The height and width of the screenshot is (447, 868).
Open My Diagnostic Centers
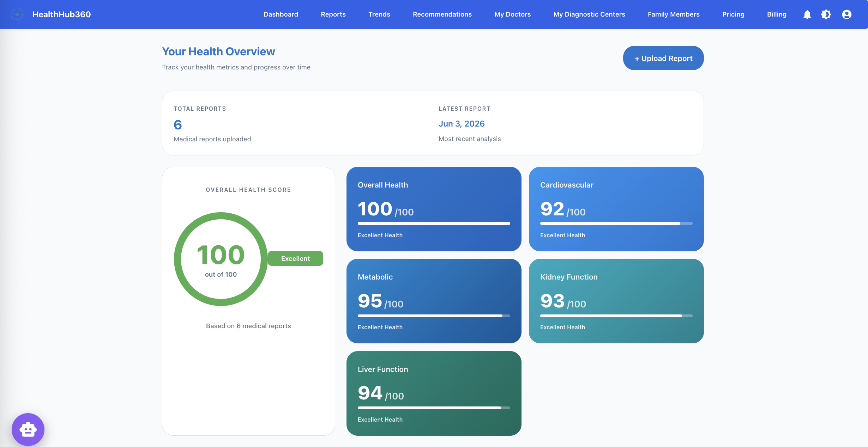[x=589, y=14]
